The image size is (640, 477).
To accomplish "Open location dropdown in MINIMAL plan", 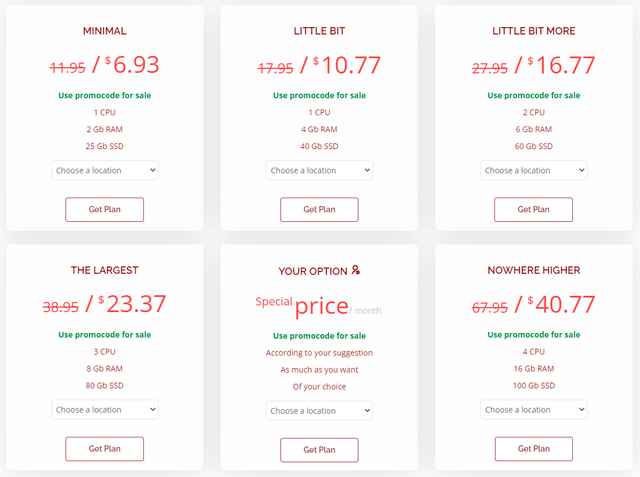I will tap(105, 170).
